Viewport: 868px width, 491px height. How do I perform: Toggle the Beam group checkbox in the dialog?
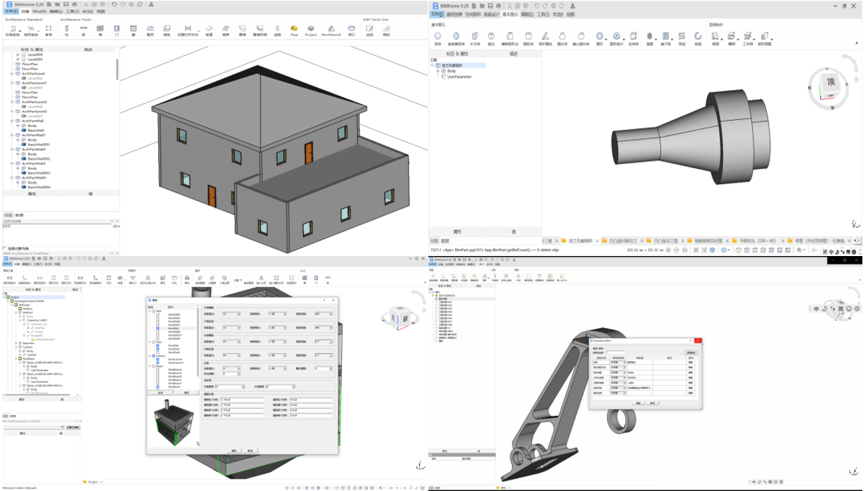click(x=154, y=365)
